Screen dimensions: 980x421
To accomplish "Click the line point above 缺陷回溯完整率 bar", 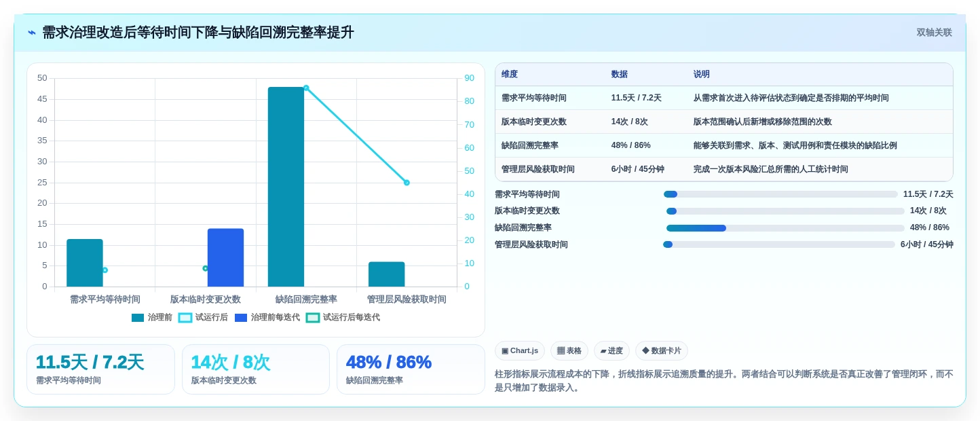I will pos(306,88).
